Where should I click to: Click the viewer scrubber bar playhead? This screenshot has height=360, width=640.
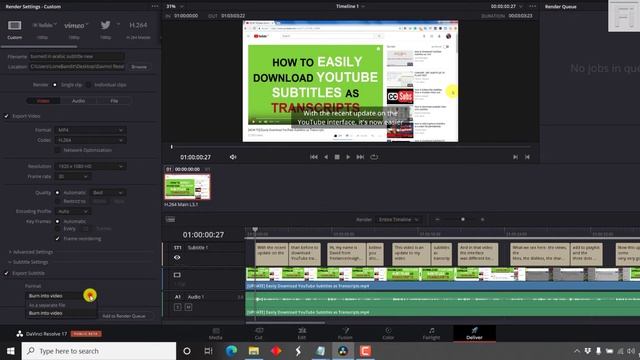[172, 147]
